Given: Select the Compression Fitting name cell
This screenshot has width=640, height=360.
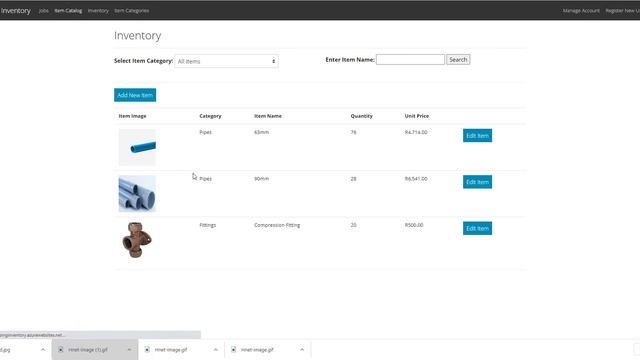Looking at the screenshot, I should [x=277, y=225].
